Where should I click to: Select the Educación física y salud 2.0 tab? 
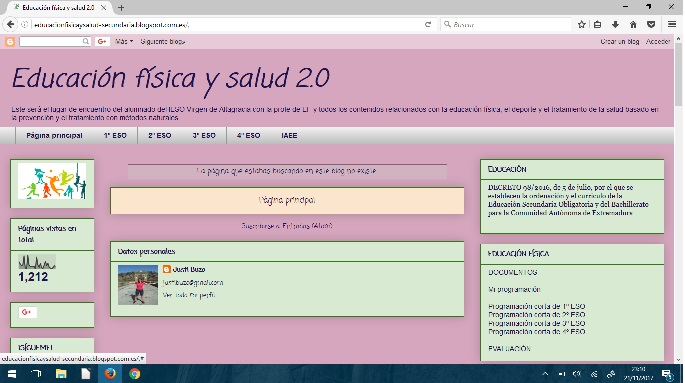coord(58,7)
